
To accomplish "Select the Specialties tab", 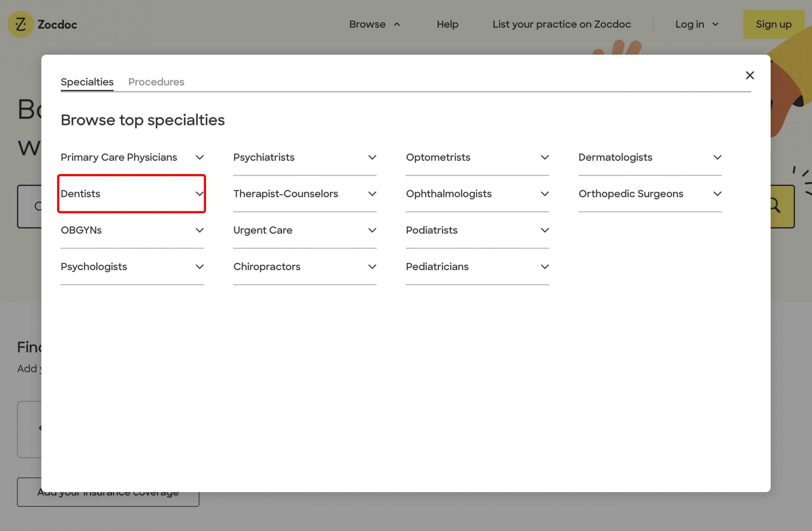I will (x=87, y=82).
